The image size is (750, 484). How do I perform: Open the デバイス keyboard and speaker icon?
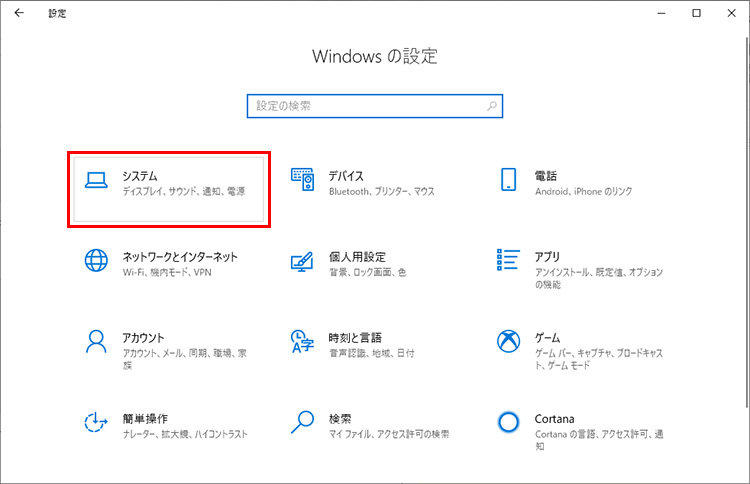tap(303, 179)
